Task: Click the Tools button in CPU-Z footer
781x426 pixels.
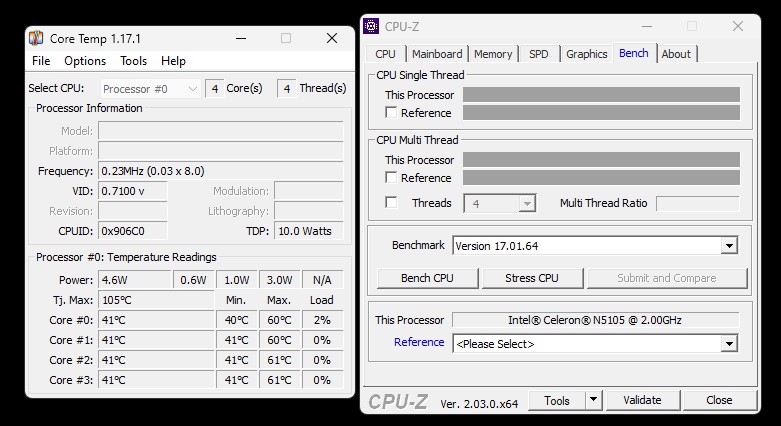Action: [x=557, y=400]
